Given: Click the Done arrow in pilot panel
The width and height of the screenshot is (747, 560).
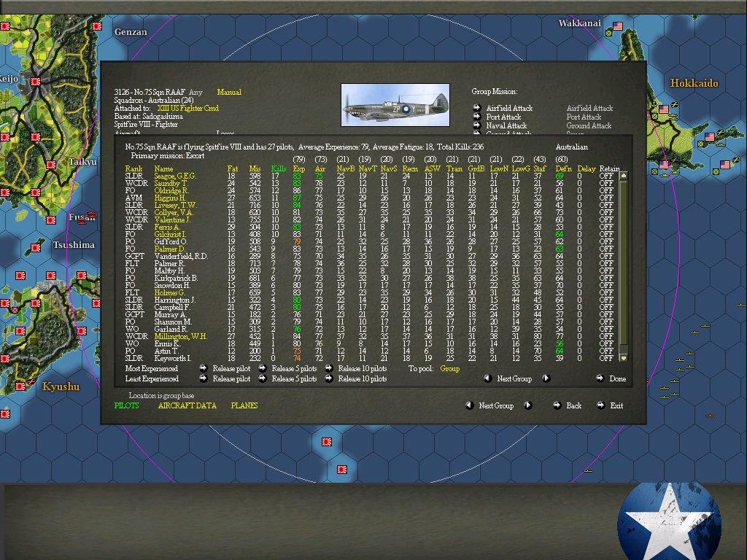Looking at the screenshot, I should (600, 378).
